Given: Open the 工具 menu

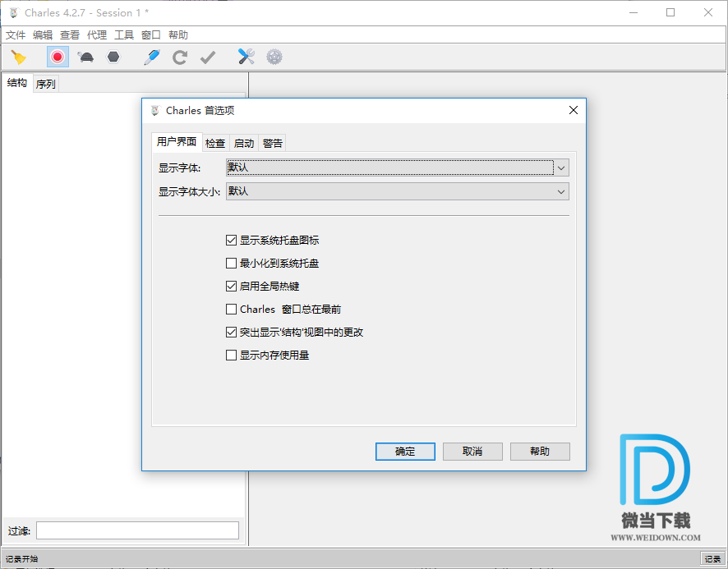Looking at the screenshot, I should pyautogui.click(x=124, y=34).
